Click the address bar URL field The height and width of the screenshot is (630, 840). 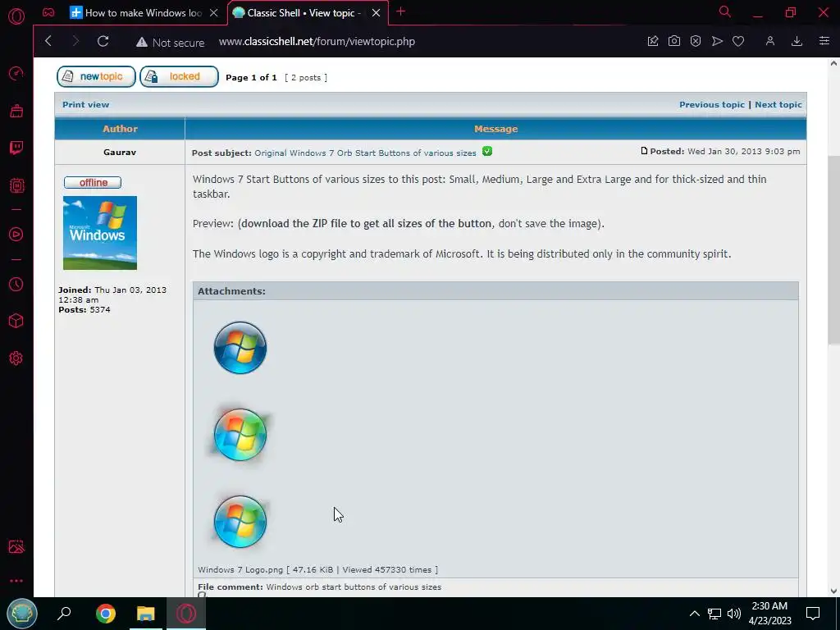317,42
